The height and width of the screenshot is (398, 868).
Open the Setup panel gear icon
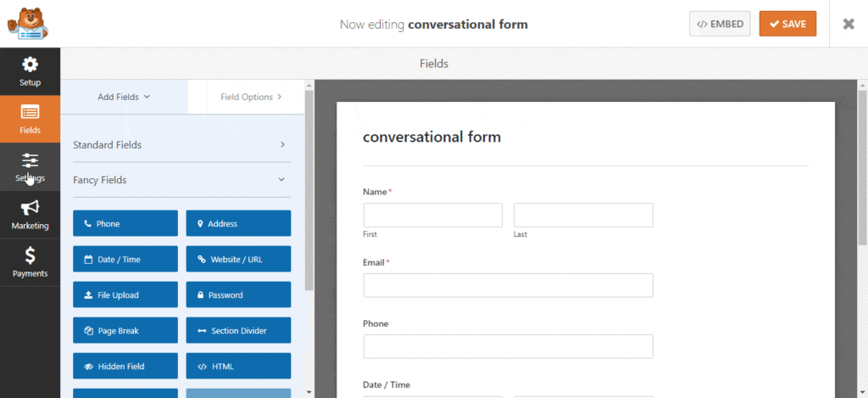(x=30, y=64)
